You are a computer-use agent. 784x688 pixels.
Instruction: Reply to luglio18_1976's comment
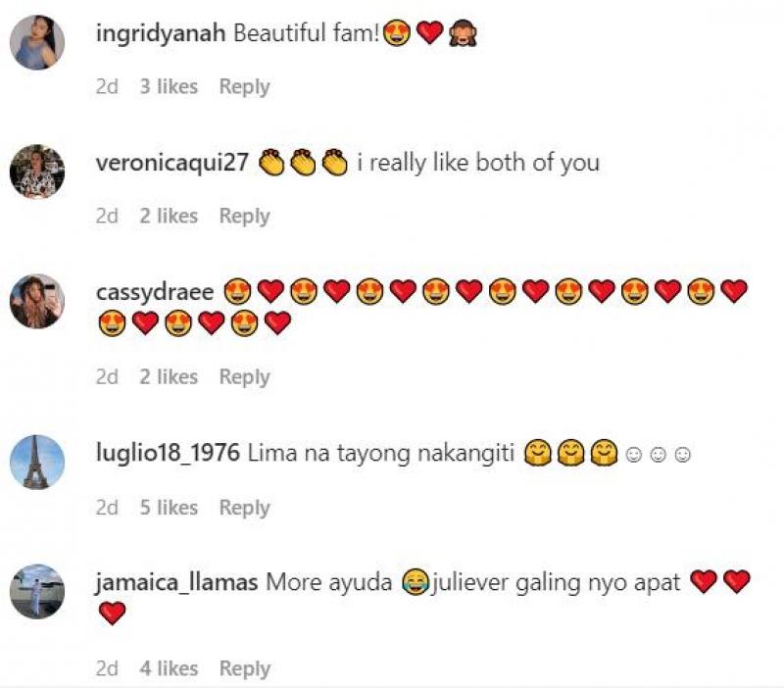[244, 508]
